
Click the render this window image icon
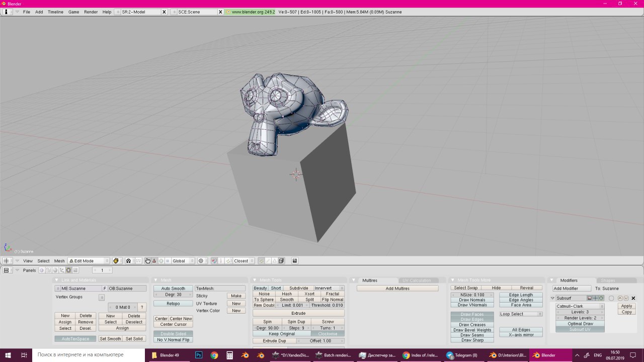295,261
